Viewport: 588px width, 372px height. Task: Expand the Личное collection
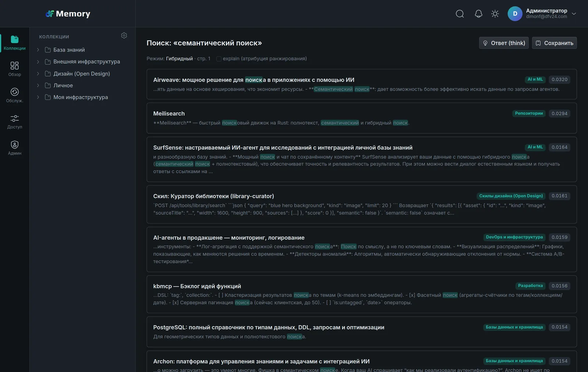tap(38, 85)
